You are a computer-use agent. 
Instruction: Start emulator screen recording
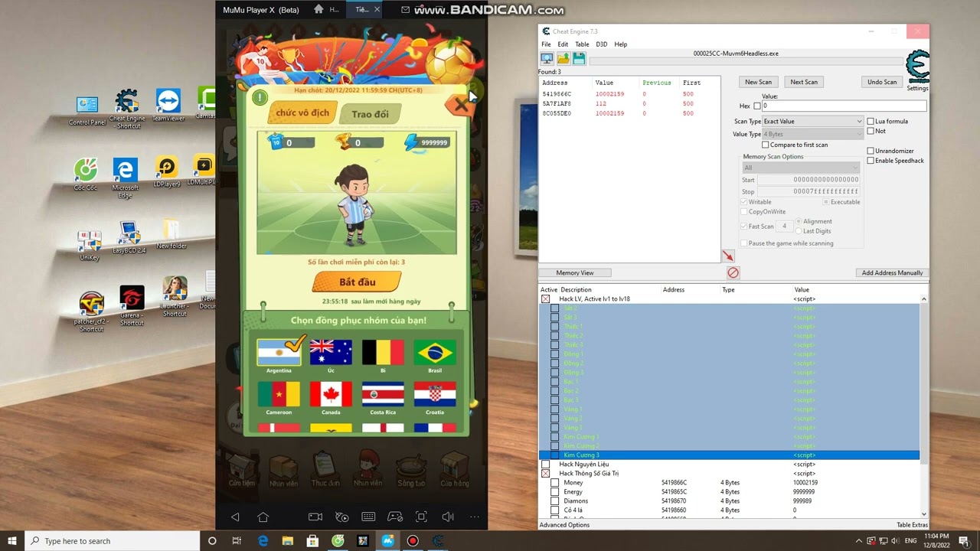[x=315, y=517]
